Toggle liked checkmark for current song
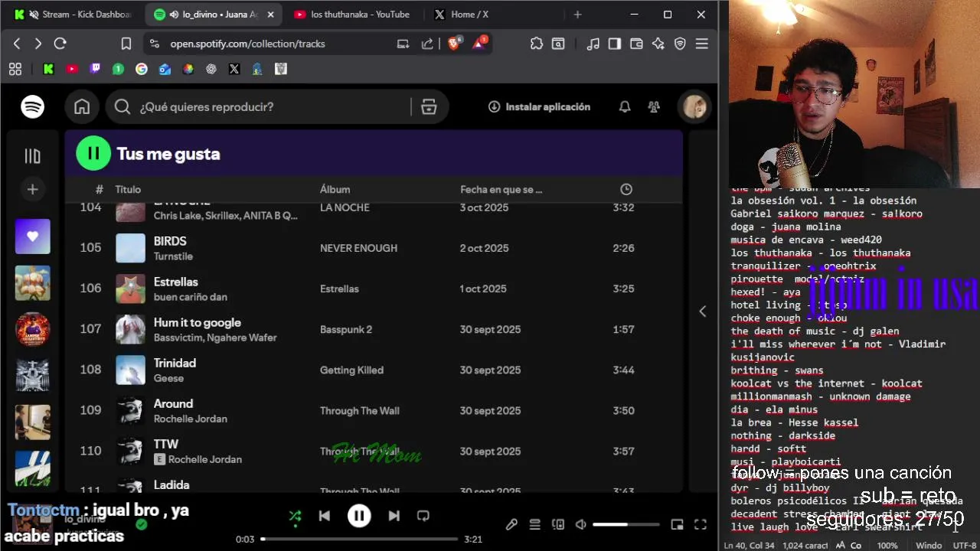This screenshot has width=980, height=551. (141, 524)
